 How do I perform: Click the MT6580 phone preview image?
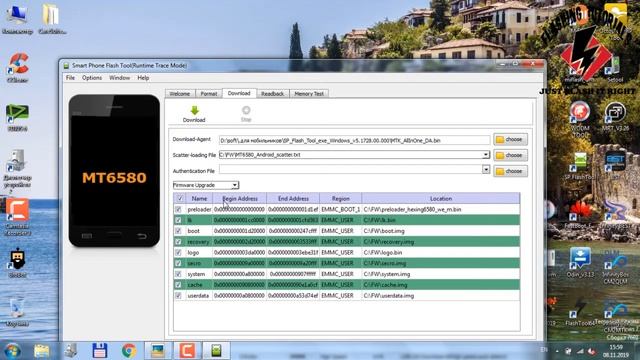click(x=114, y=171)
